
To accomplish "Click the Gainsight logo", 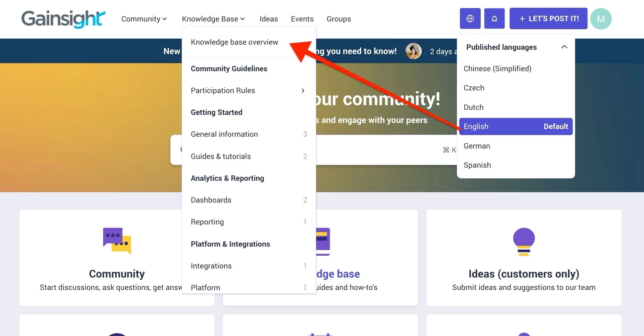I will [x=63, y=19].
